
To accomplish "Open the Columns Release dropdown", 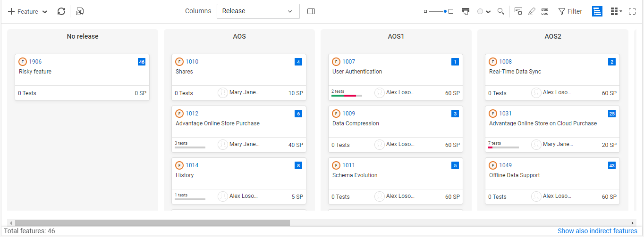I will point(258,11).
